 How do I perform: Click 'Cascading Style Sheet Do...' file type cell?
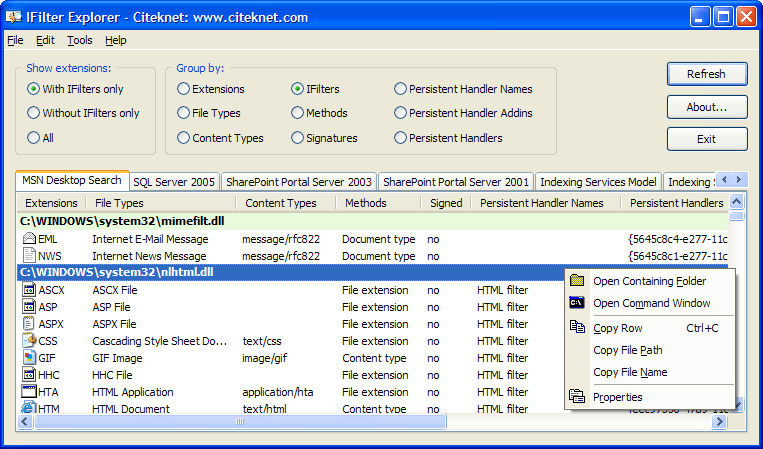point(160,341)
